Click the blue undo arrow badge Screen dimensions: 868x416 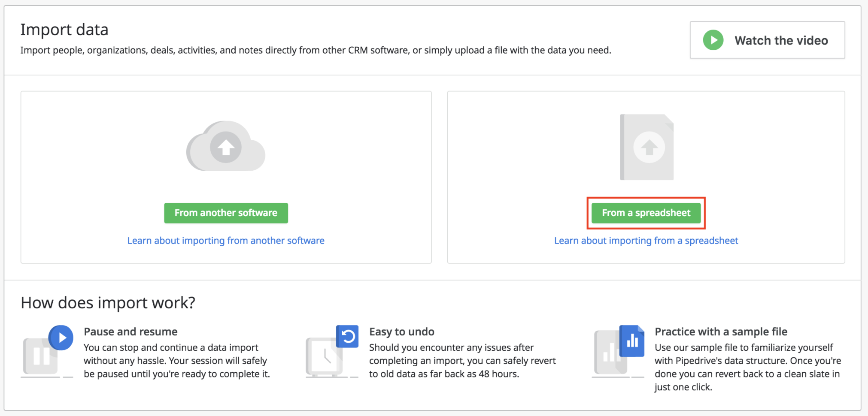(x=347, y=338)
